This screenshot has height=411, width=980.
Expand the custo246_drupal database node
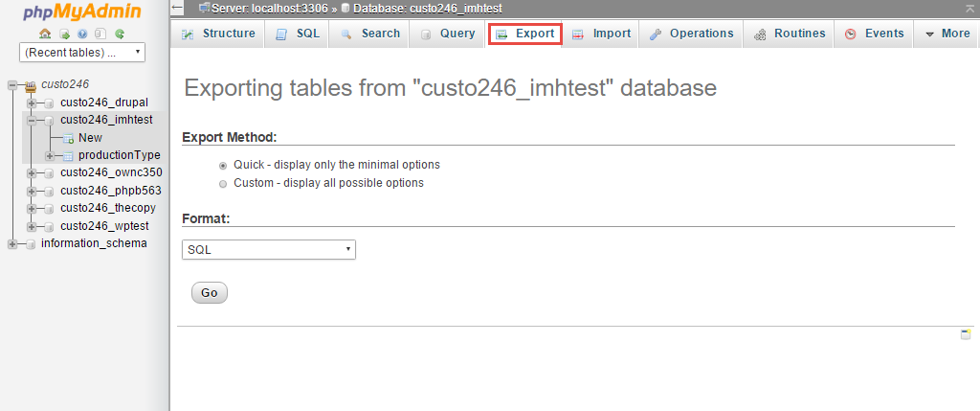pos(32,103)
